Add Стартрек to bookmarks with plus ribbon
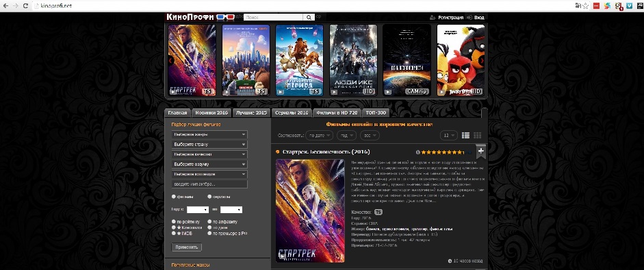 coord(481,151)
